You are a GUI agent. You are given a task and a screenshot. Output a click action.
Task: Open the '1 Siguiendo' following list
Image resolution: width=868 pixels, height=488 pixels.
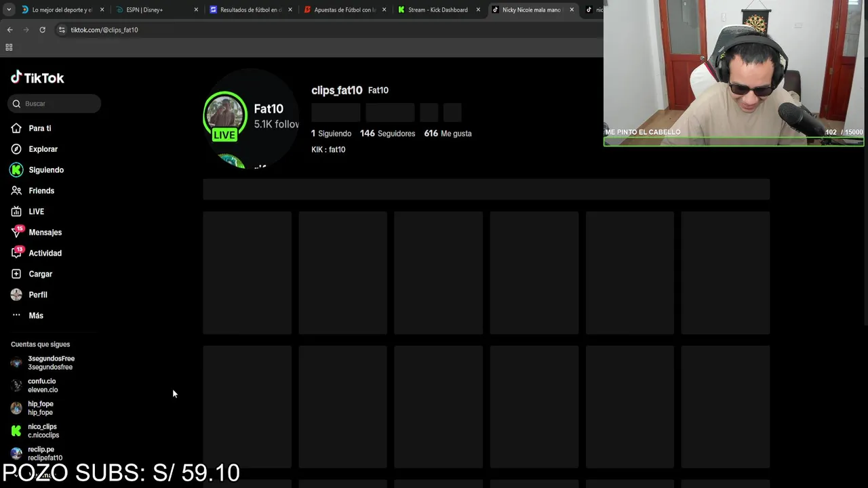coord(331,134)
